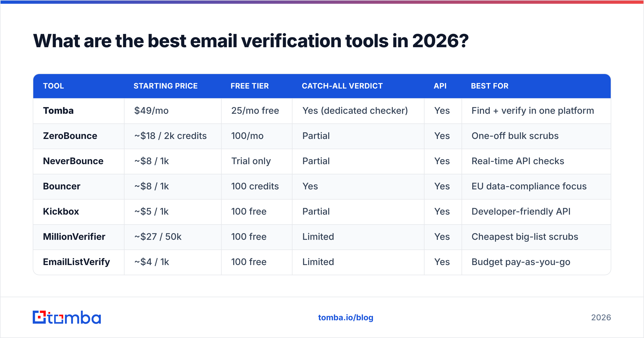Click the 2026 footer year label
Screen dimensions: 644x338
601,318
